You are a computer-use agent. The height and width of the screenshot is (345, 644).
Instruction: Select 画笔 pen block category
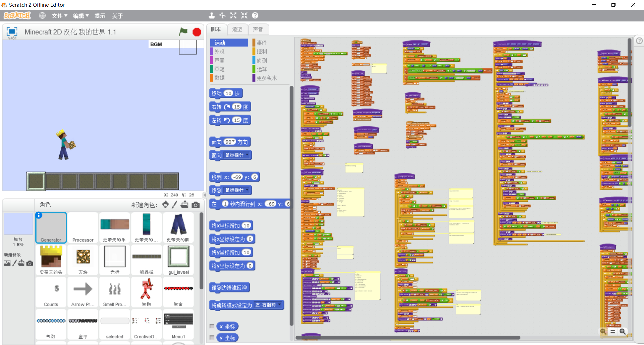(229, 69)
